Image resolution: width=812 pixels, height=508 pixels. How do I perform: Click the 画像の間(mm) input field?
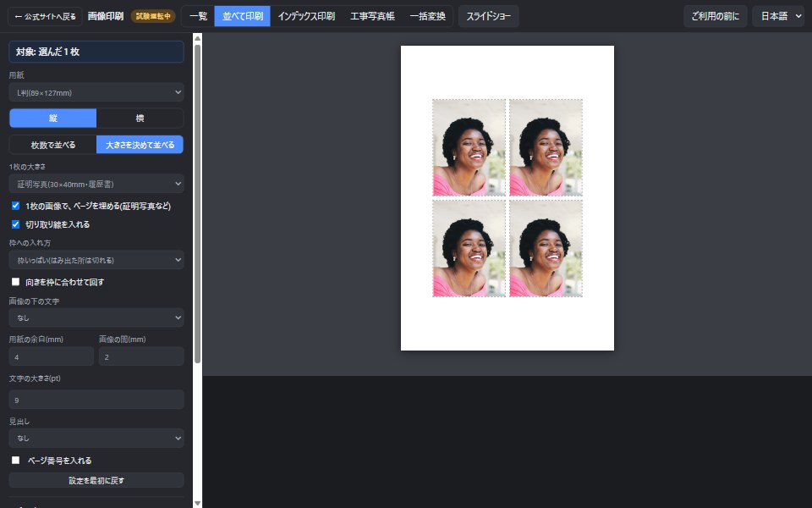141,356
